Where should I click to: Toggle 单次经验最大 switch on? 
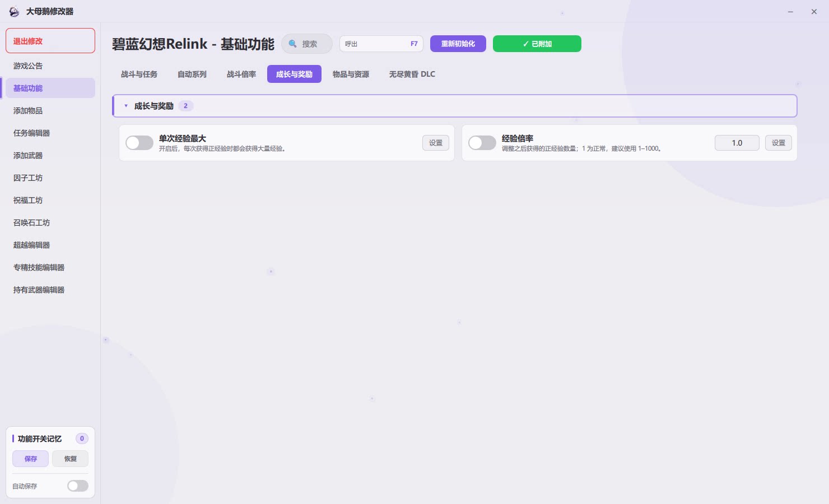pyautogui.click(x=139, y=143)
